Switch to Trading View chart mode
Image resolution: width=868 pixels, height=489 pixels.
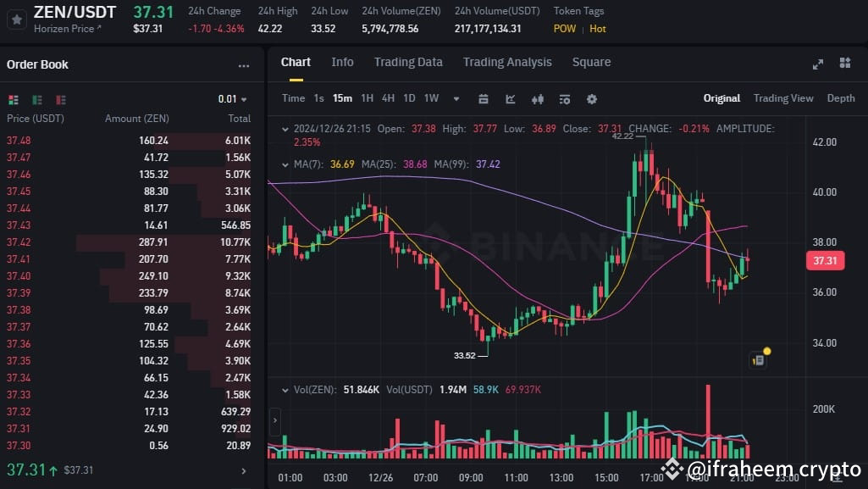coord(782,98)
